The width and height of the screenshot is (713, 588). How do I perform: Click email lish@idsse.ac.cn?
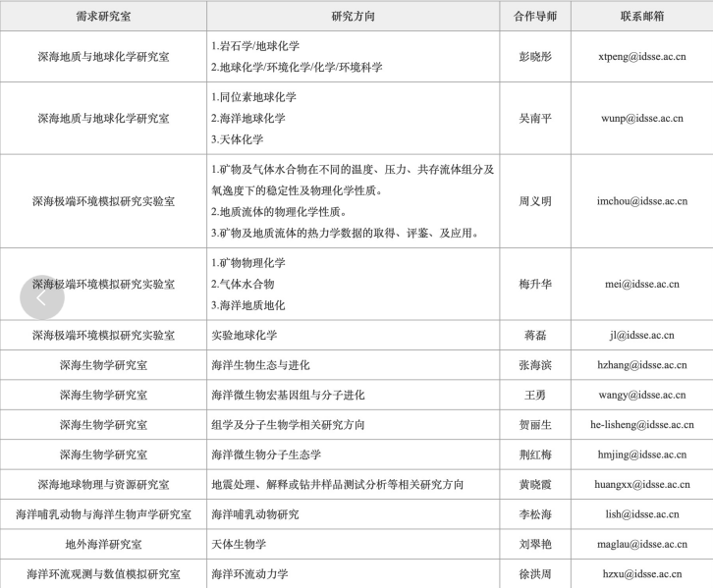642,514
